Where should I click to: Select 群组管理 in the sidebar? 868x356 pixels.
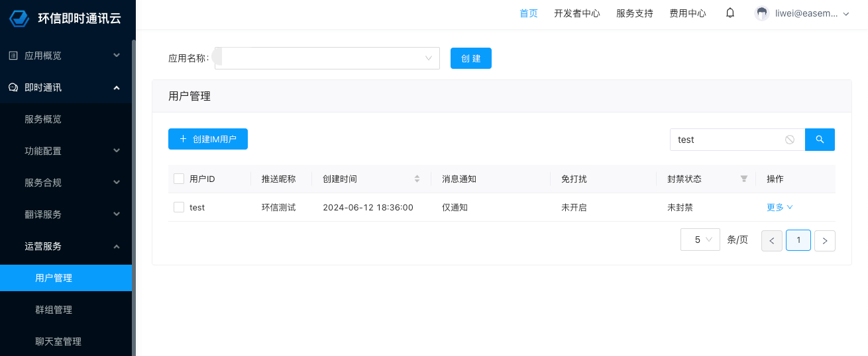54,310
